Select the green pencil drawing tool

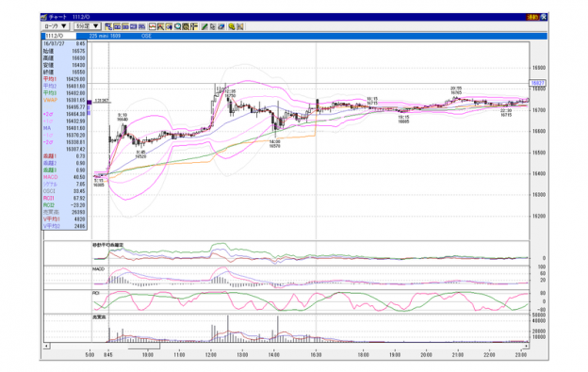click(204, 26)
